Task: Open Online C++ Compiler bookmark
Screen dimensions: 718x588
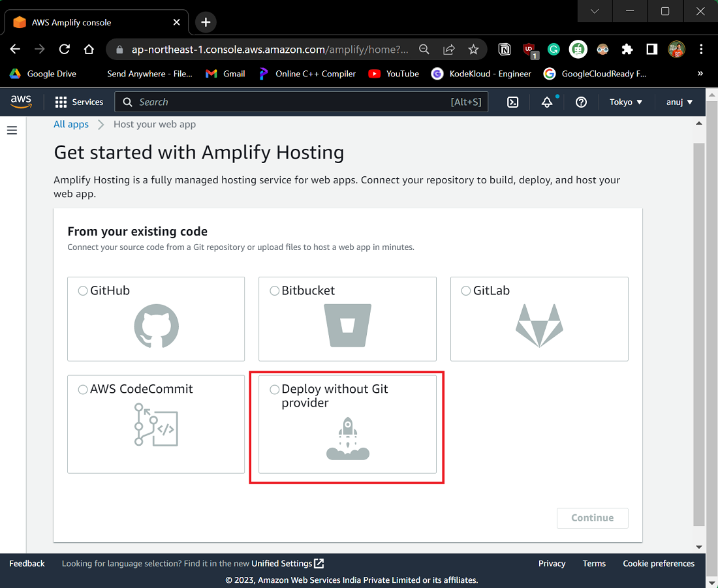Action: tap(307, 74)
